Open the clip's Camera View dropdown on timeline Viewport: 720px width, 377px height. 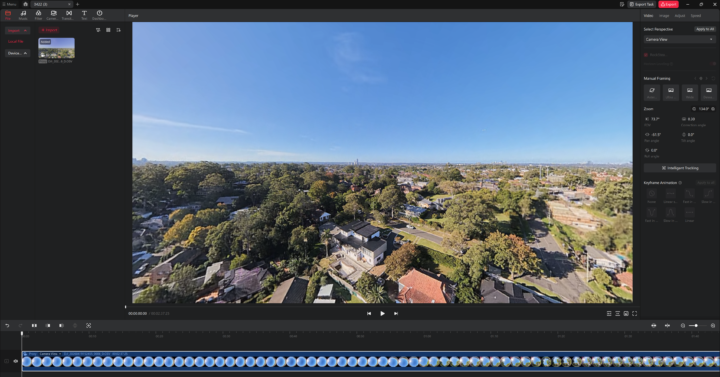pos(50,354)
